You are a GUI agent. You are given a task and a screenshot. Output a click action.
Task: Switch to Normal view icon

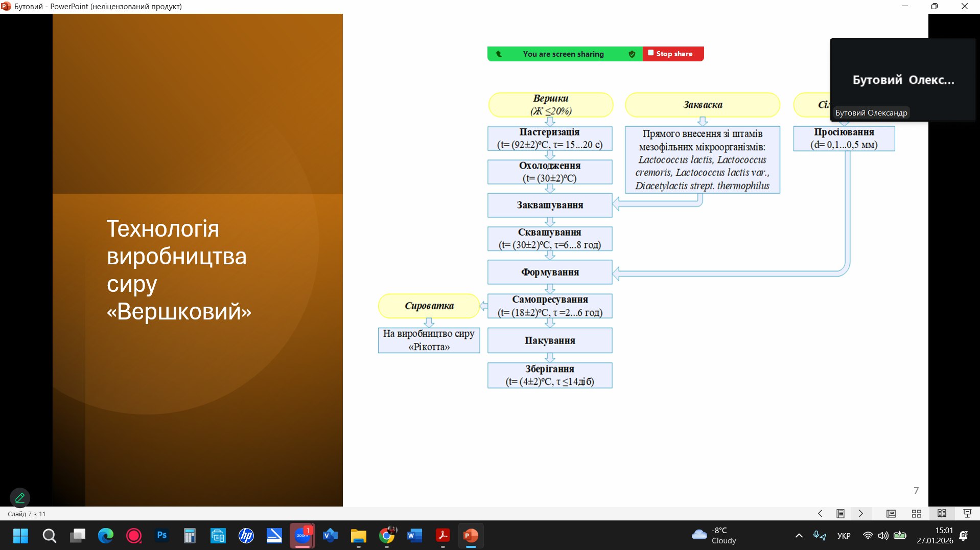[891, 514]
